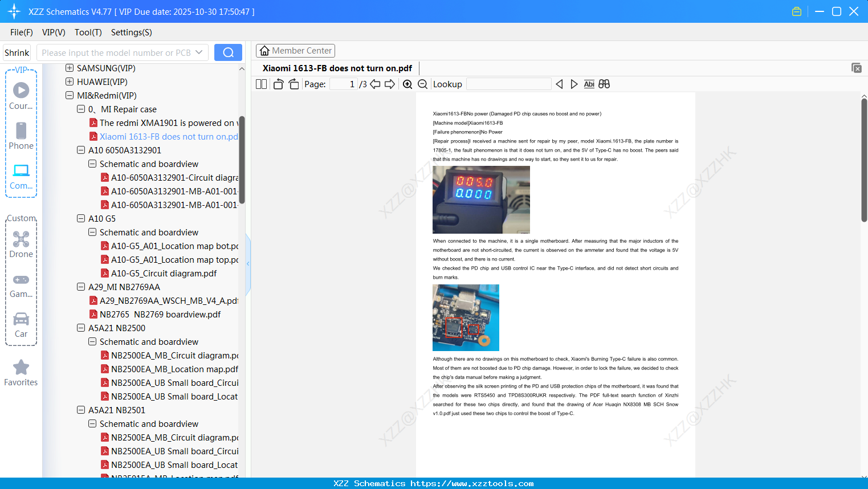Select the Xiaomi 1613-FB does not turn on.pdf tab
The image size is (868, 489).
pos(337,68)
